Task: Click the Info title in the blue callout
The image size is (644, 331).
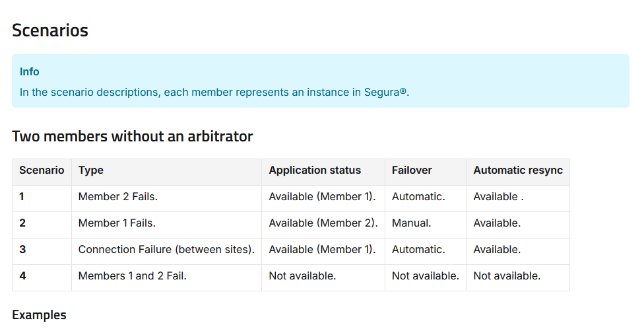Action: [x=30, y=71]
